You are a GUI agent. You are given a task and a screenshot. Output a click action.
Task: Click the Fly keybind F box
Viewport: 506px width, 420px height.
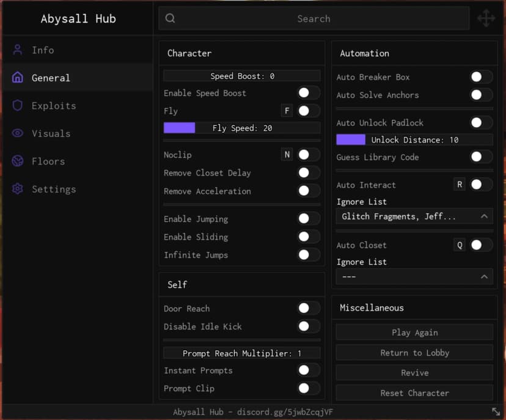[x=287, y=111]
